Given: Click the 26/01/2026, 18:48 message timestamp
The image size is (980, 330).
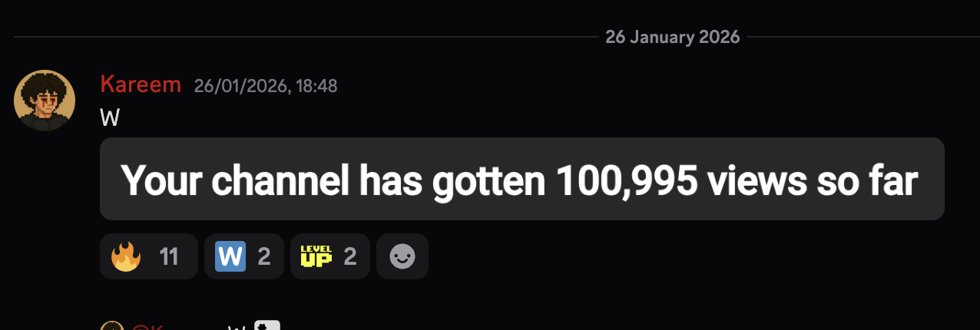Looking at the screenshot, I should point(266,85).
